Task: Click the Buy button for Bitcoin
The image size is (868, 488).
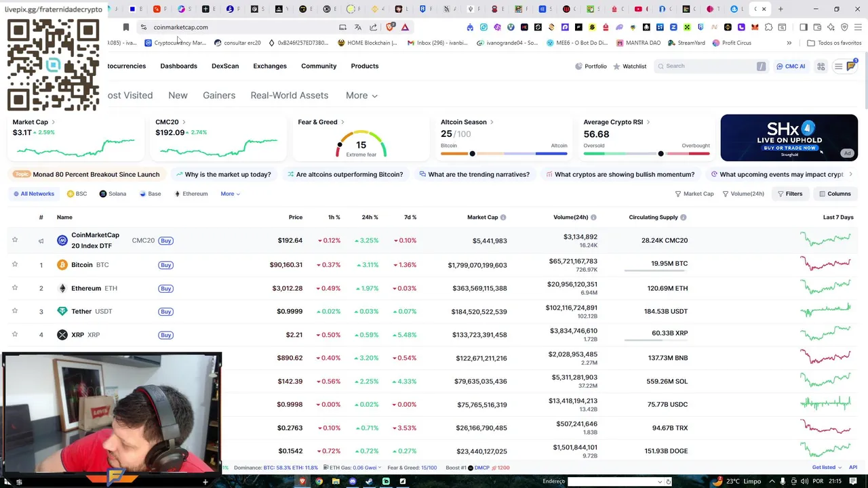Action: tap(165, 265)
